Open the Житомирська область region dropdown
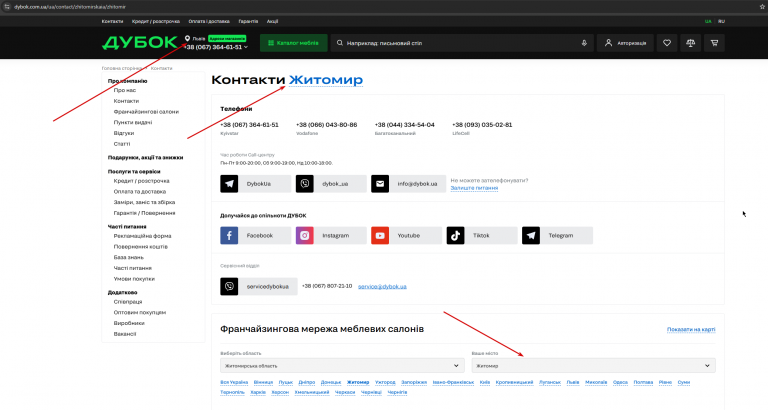The image size is (768, 410). click(x=342, y=365)
